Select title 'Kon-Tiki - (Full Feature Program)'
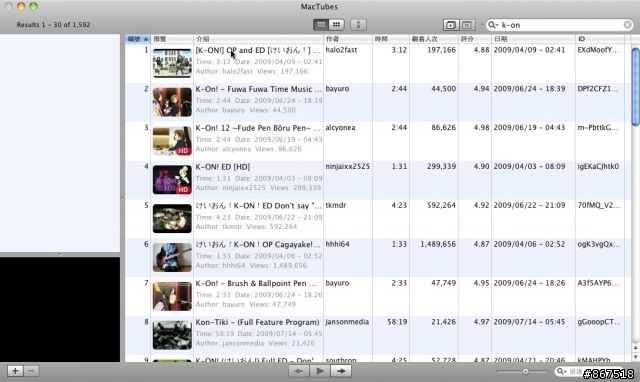Viewport: 640px width, 382px height. (258, 322)
